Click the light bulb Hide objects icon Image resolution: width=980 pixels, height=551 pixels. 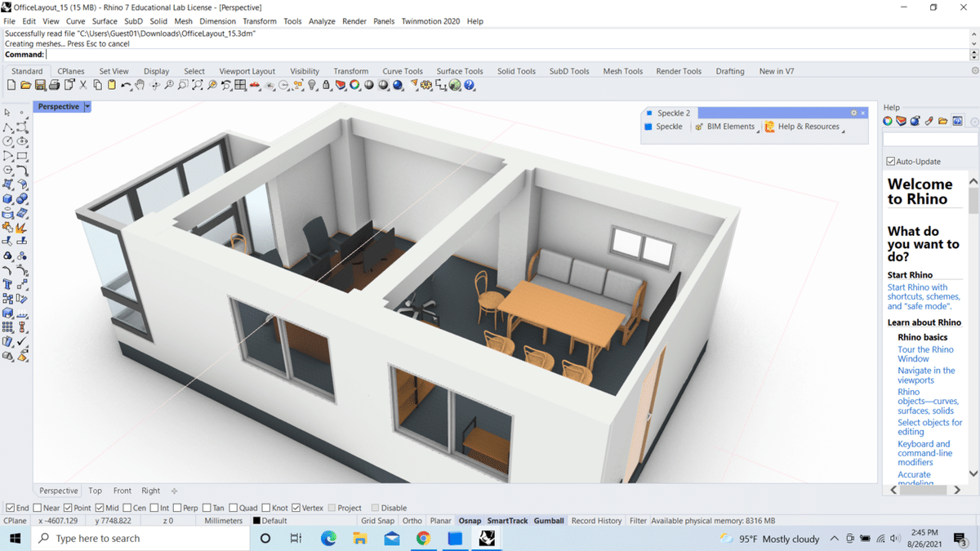click(312, 85)
